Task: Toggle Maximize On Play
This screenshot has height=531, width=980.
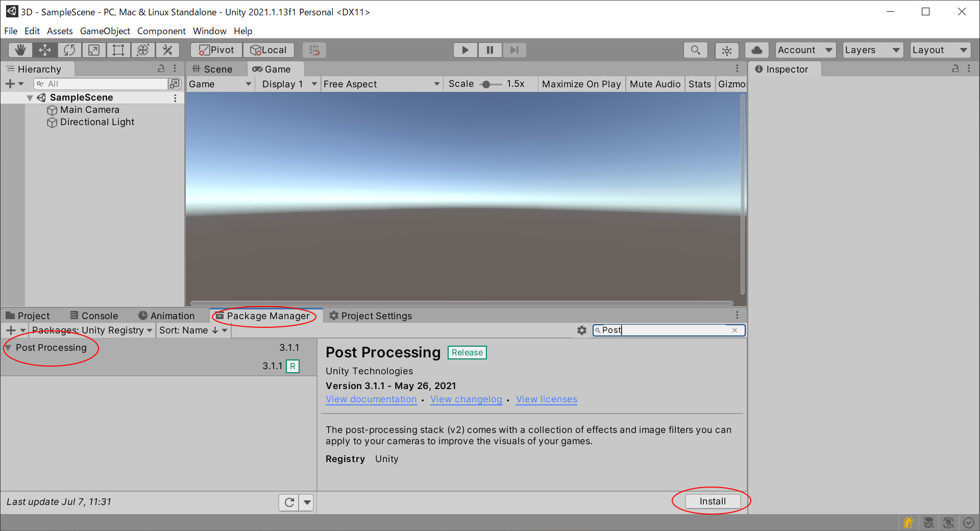Action: (x=581, y=84)
